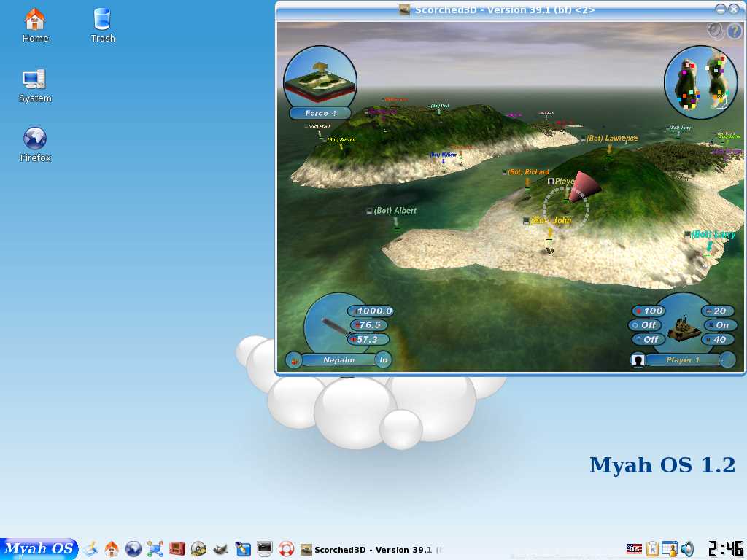Launch the web browser globe in taskbar
The image size is (747, 560).
coord(133,549)
